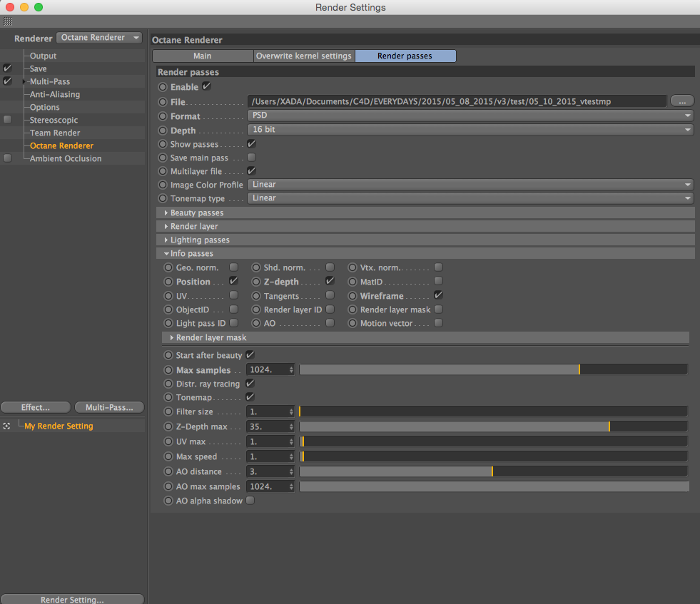Click the animation circle beside AO distance
The width and height of the screenshot is (700, 604).
tap(168, 471)
